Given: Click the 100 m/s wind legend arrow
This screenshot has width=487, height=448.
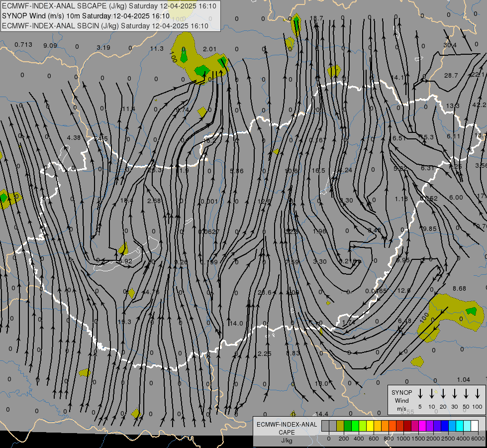Looking at the screenshot, I should click(478, 394).
